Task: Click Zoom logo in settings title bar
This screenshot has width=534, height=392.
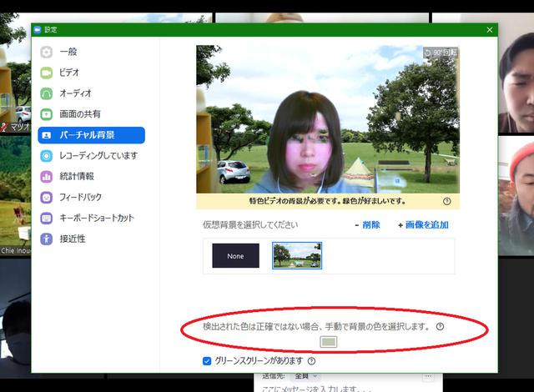Action: pyautogui.click(x=38, y=29)
